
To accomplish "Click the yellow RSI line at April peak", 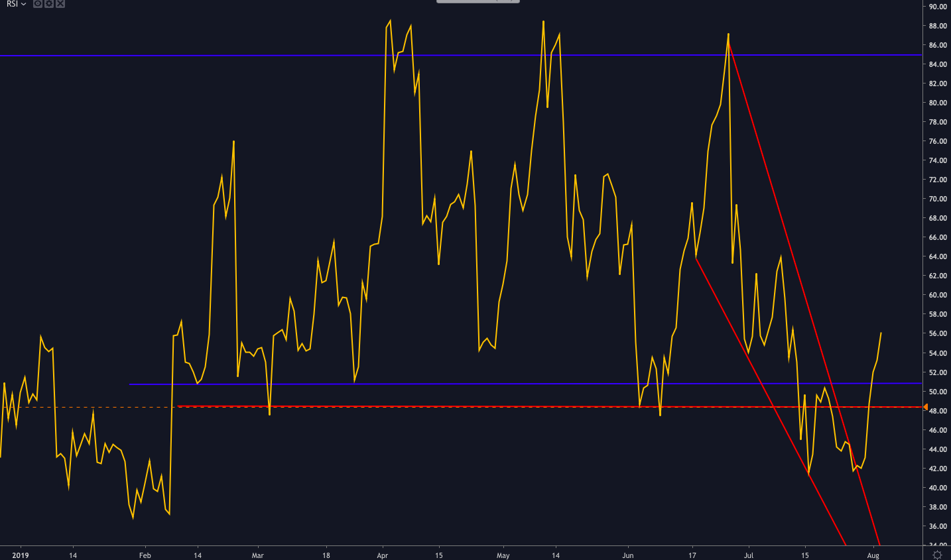I will click(390, 21).
